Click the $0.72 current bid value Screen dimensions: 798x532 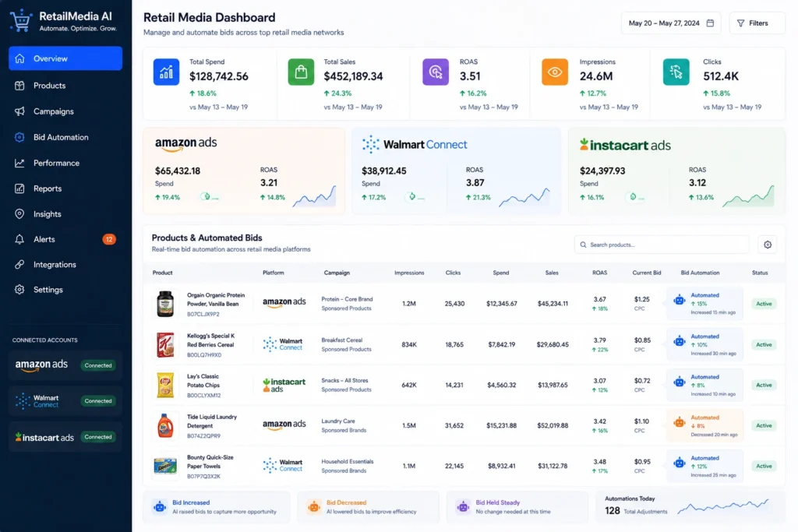pyautogui.click(x=642, y=380)
